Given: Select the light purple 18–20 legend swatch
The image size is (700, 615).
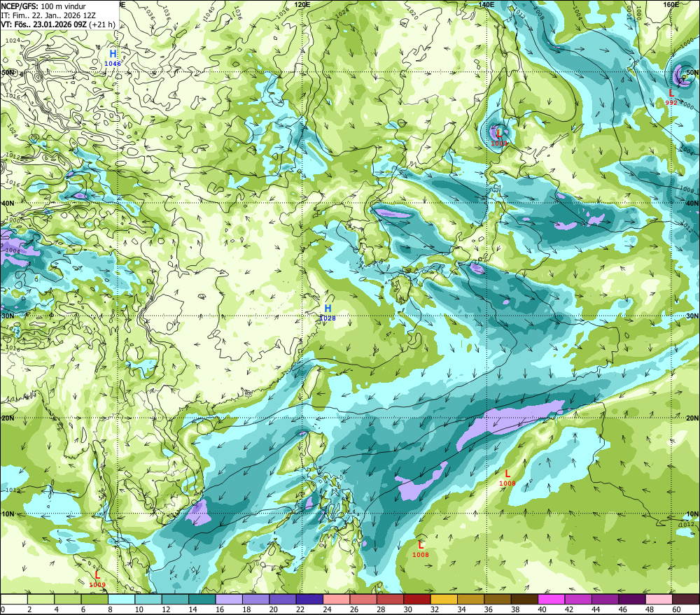Looking at the screenshot, I should (255, 599).
